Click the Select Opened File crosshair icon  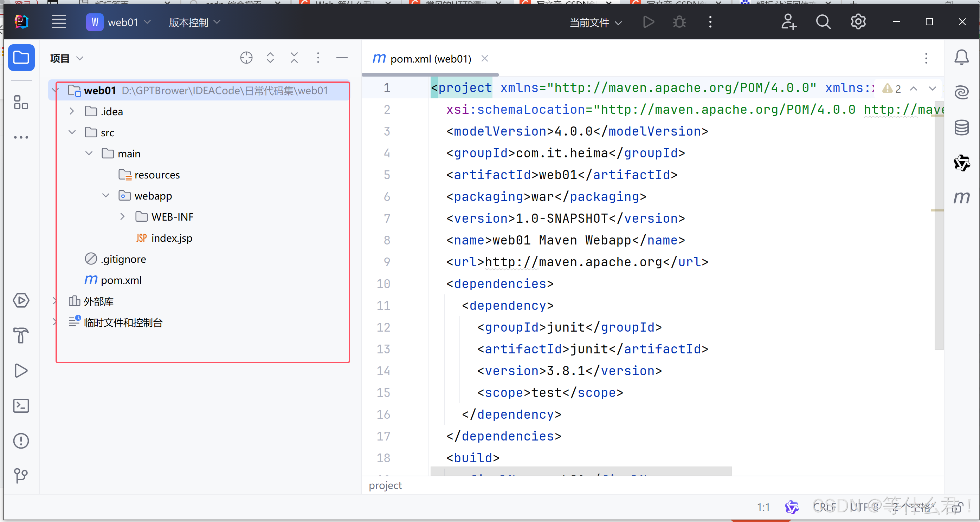(246, 58)
